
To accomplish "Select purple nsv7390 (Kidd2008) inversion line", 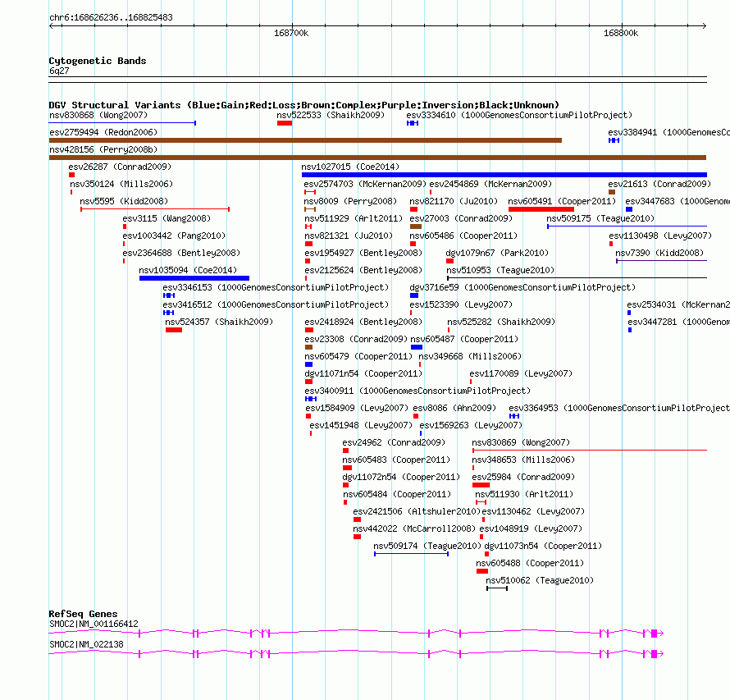I will coord(662,261).
